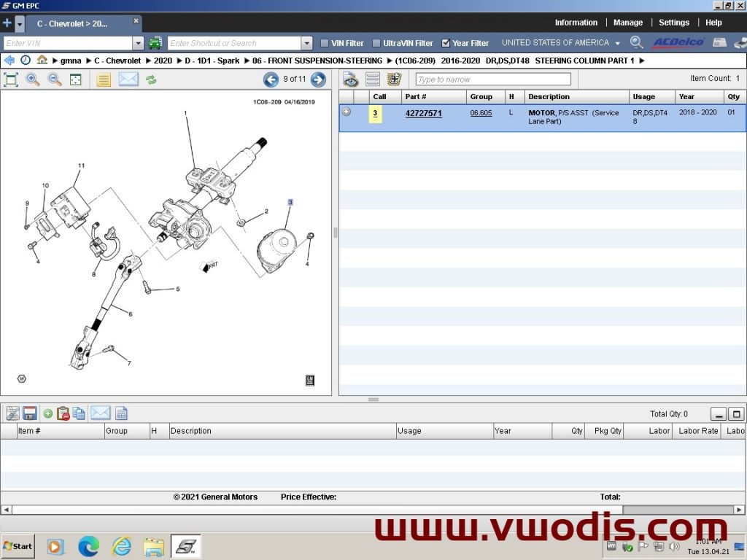Viewport: 747px width, 560px height.
Task: Open the United States of America country dropdown
Action: click(560, 43)
